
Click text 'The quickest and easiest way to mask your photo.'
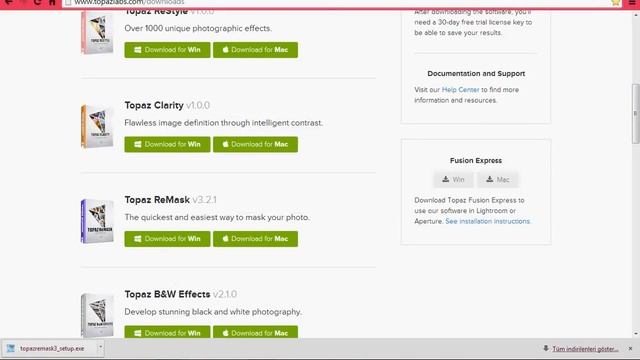point(217,218)
